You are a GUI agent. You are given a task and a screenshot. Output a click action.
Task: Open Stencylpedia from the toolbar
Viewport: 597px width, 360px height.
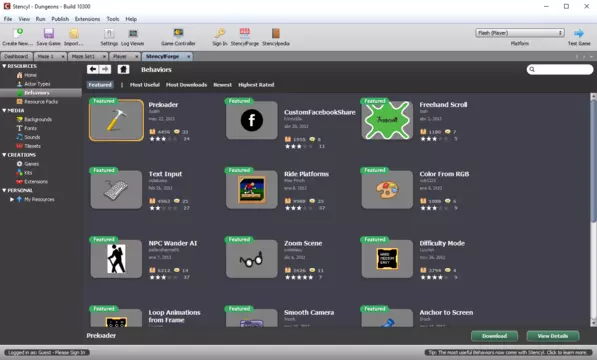(276, 33)
